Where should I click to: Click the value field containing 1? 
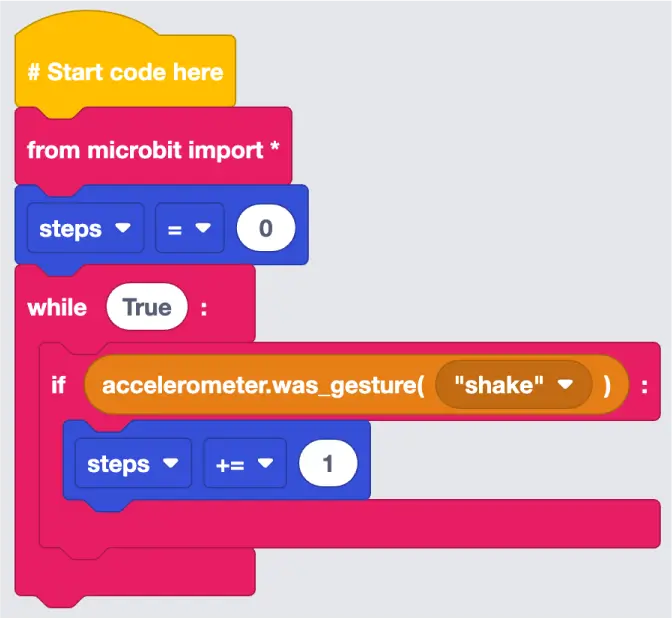coord(328,463)
